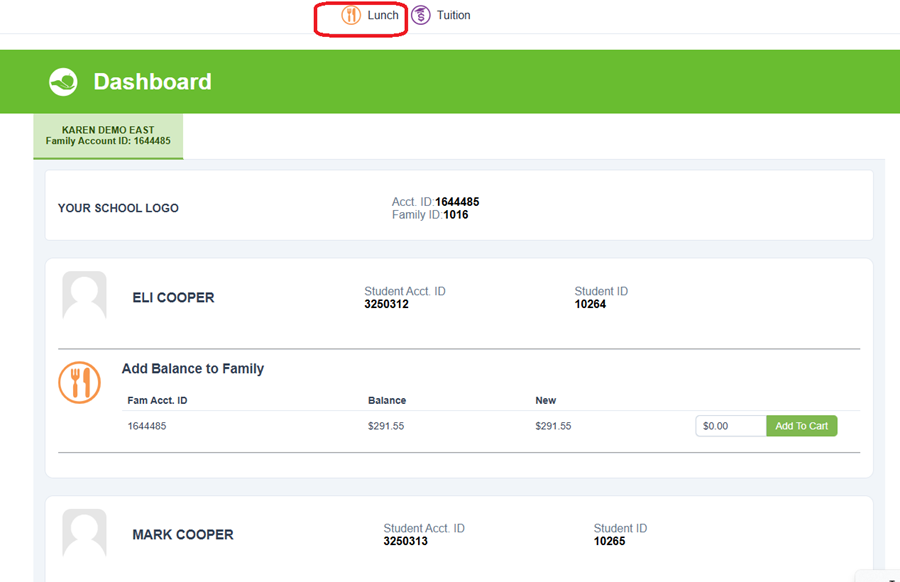This screenshot has width=900, height=582.
Task: Click Mark Cooper's profile avatar
Action: (84, 533)
